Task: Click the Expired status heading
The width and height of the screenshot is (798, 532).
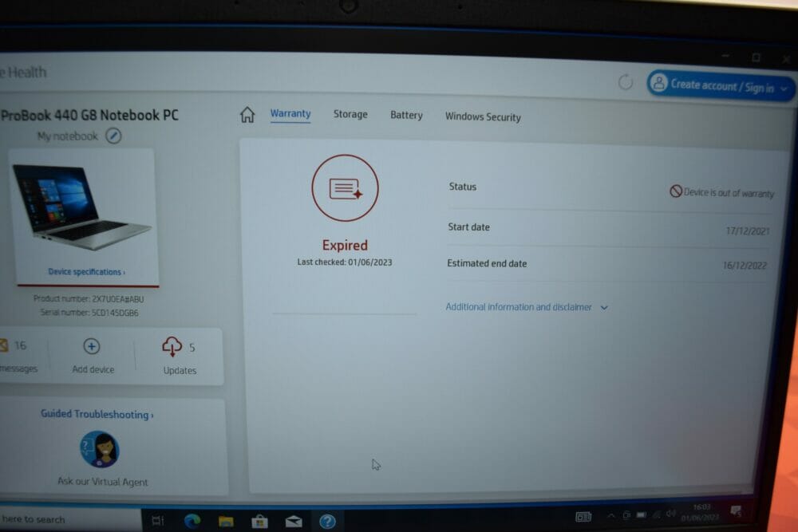Action: click(x=345, y=245)
